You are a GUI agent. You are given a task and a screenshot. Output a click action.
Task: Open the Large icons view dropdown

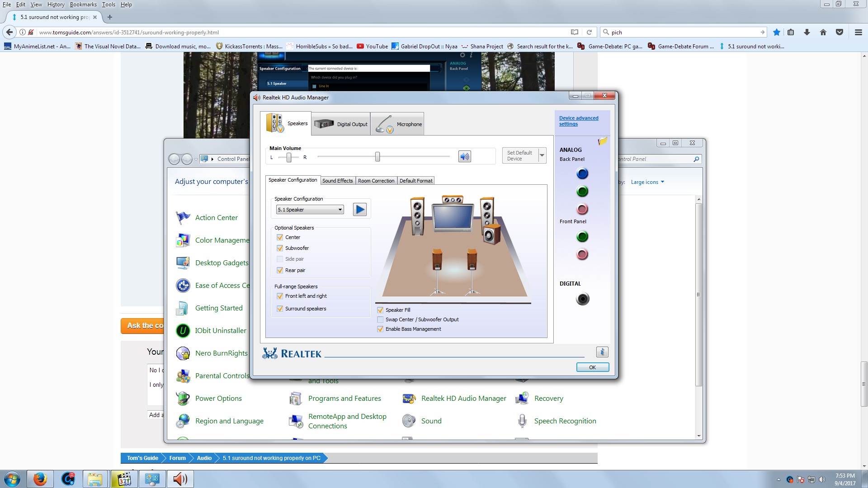coord(647,182)
